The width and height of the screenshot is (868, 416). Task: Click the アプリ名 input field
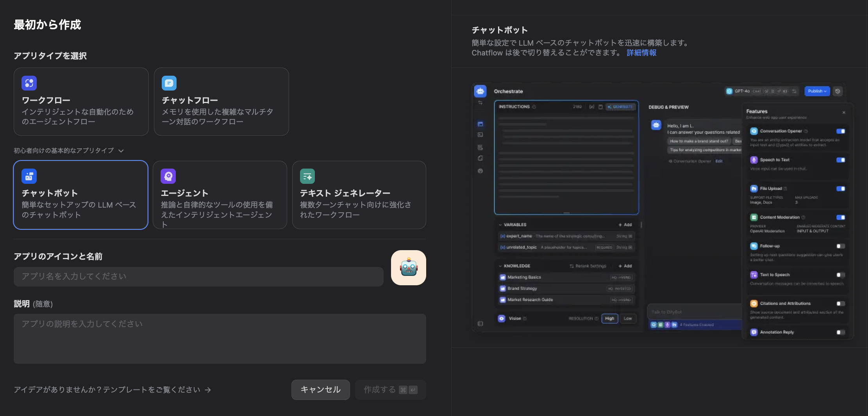pyautogui.click(x=198, y=276)
